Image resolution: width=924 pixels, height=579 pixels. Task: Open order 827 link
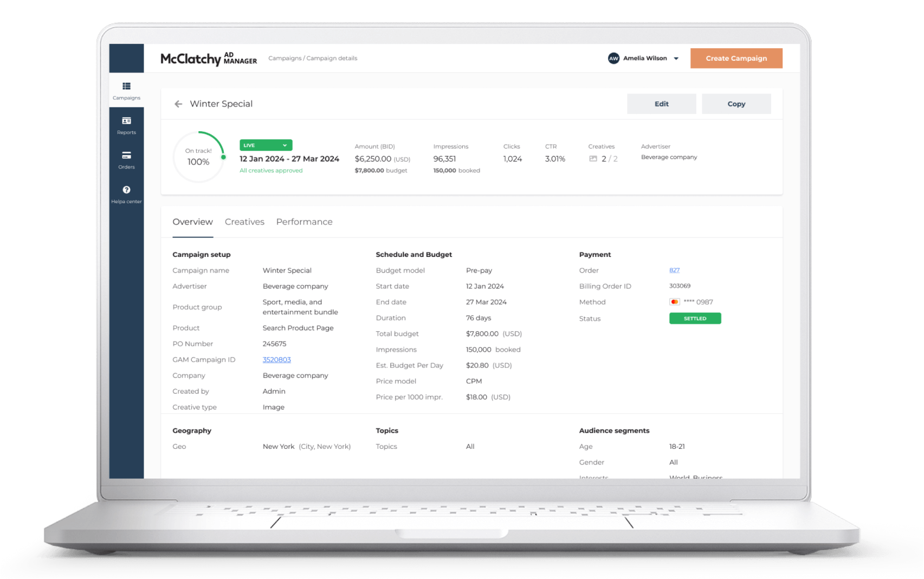(x=674, y=270)
